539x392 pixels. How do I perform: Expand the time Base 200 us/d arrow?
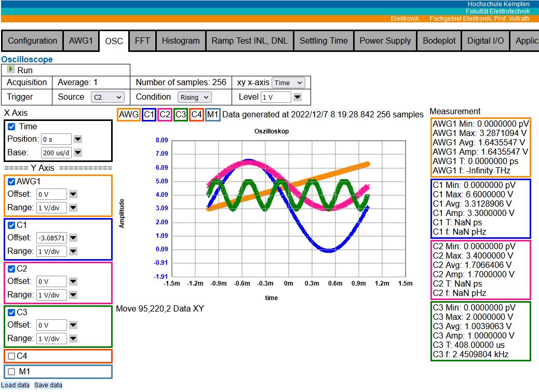click(x=77, y=153)
